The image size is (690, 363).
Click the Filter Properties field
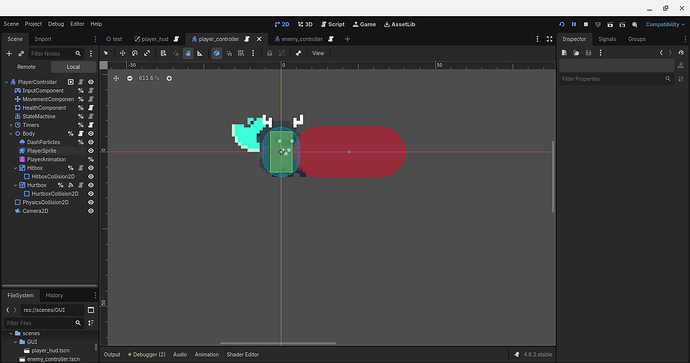coord(616,79)
